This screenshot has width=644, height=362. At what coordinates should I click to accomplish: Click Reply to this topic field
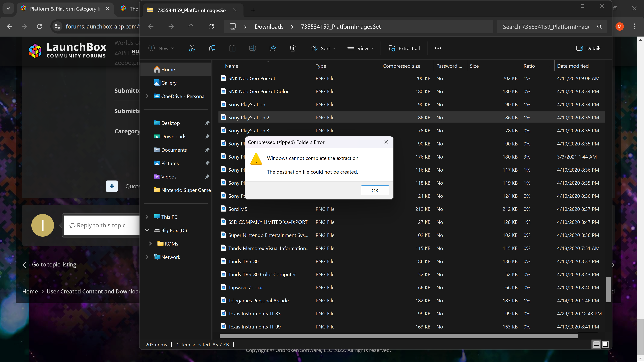click(102, 225)
